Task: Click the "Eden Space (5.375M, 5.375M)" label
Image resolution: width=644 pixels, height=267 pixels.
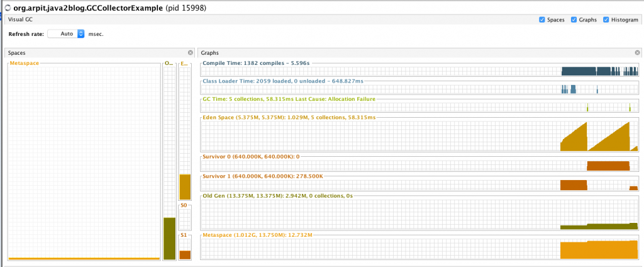Action: [x=242, y=117]
